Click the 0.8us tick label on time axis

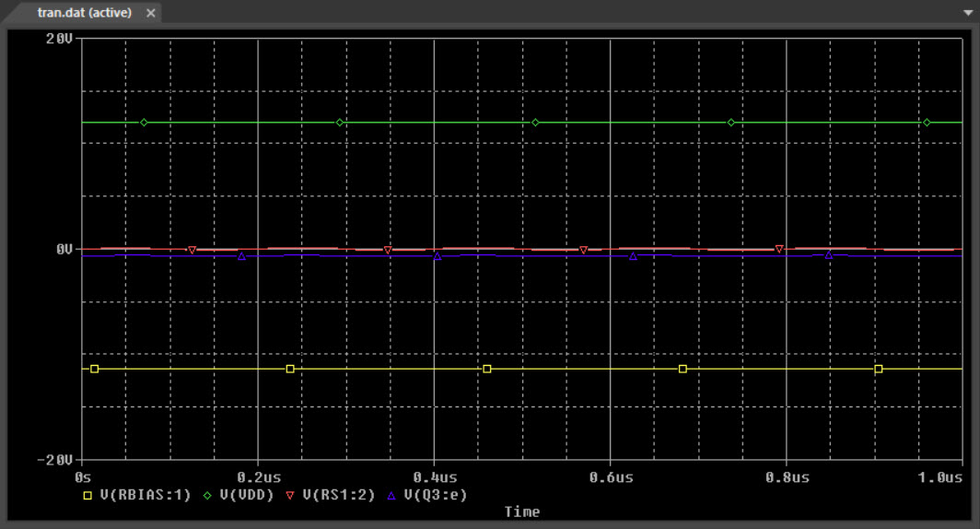[x=787, y=477]
